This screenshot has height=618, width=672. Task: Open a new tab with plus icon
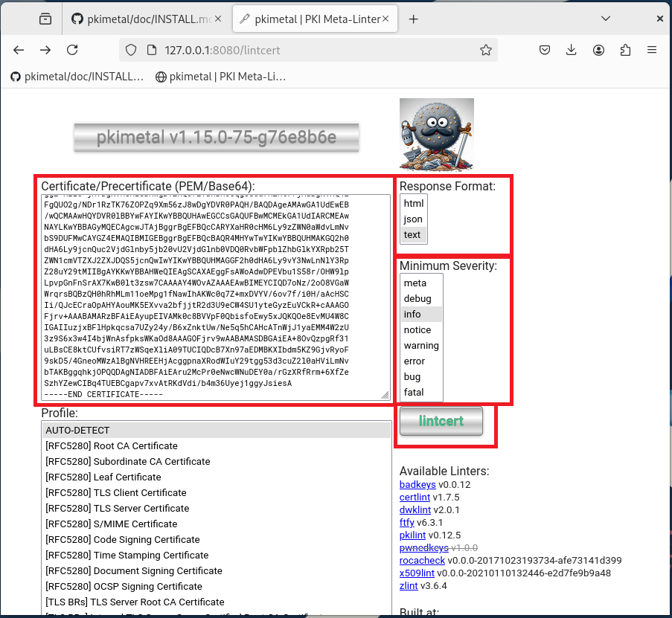coord(414,19)
